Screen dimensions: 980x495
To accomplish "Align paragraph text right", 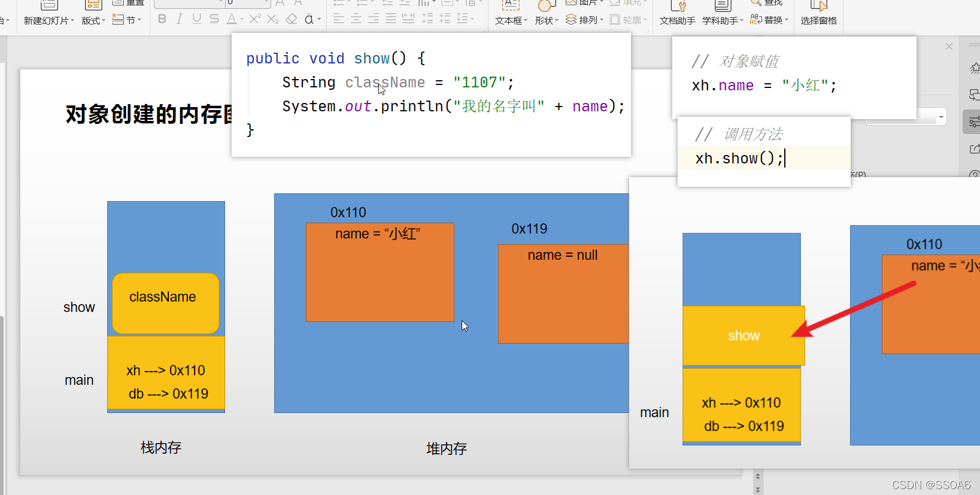I will click(374, 19).
